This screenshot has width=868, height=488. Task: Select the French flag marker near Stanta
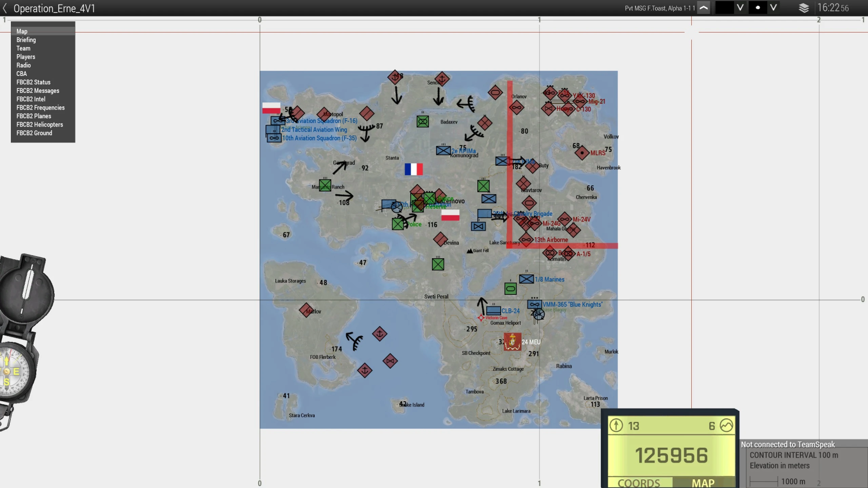[x=413, y=169]
